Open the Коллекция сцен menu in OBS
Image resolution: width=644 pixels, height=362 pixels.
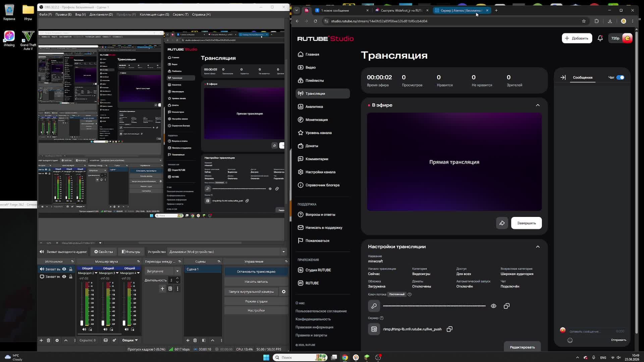154,14
